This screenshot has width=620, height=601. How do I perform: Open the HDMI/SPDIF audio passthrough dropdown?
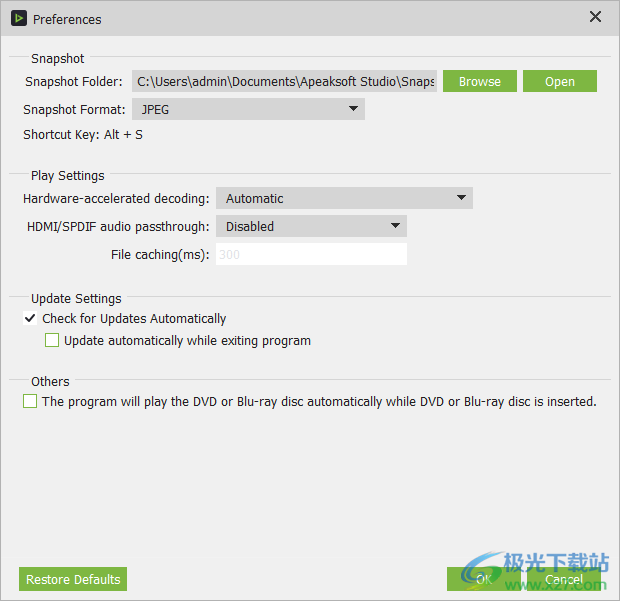311,227
